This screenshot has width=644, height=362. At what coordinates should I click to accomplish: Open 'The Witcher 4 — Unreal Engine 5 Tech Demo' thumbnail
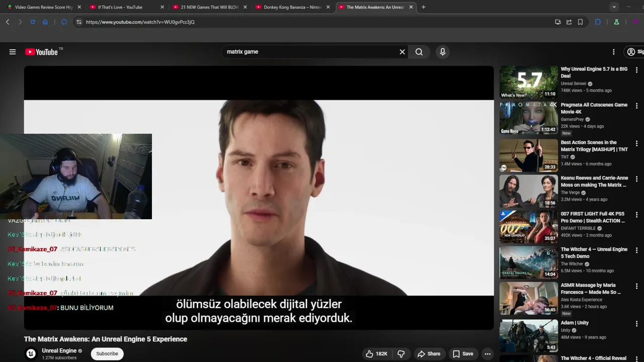[528, 262]
